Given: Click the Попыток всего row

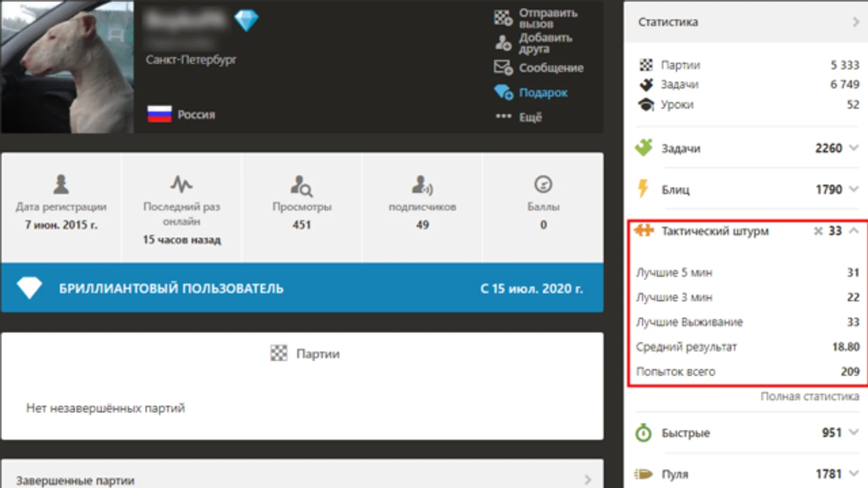Looking at the screenshot, I should [748, 371].
